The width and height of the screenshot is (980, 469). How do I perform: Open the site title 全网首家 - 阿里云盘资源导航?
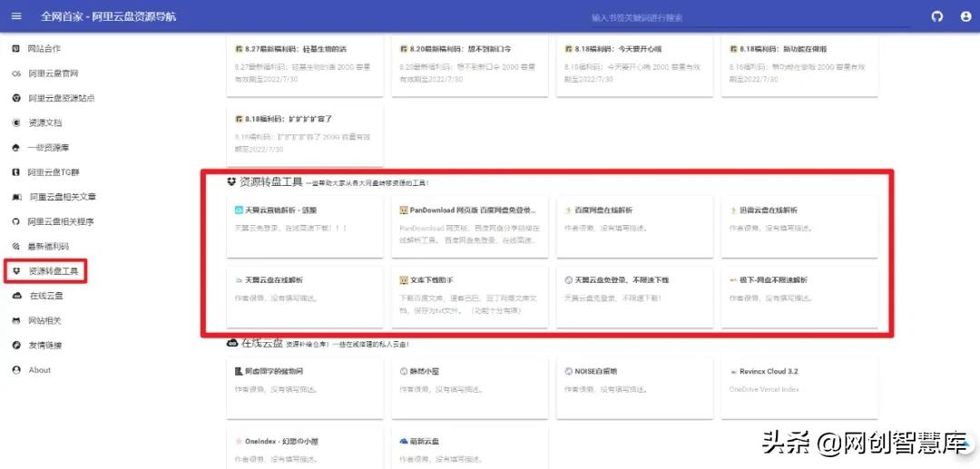tap(109, 16)
